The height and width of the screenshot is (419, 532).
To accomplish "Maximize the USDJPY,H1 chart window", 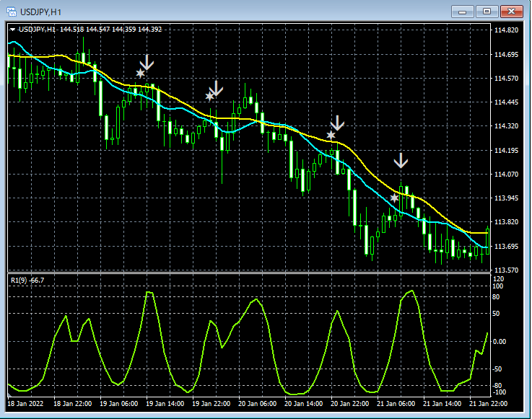I will 487,12.
